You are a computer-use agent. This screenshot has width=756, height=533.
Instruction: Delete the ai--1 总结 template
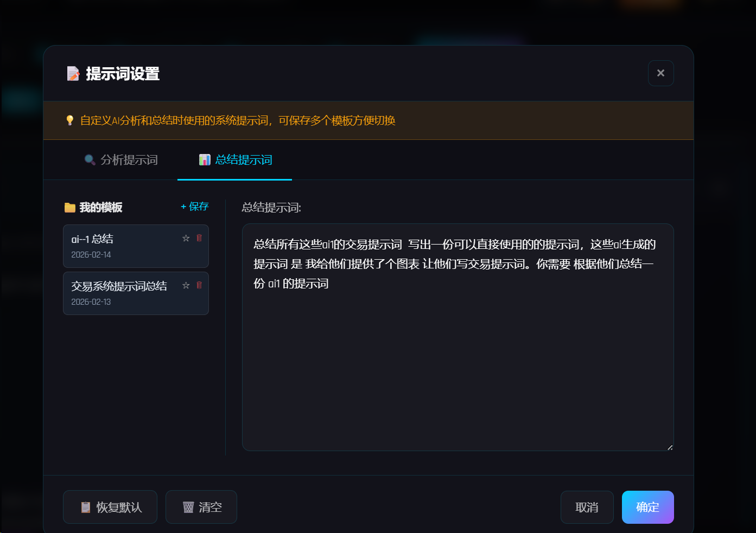pos(199,238)
